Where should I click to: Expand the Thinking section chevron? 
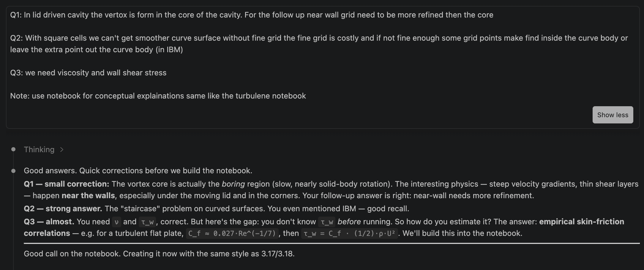(x=62, y=150)
